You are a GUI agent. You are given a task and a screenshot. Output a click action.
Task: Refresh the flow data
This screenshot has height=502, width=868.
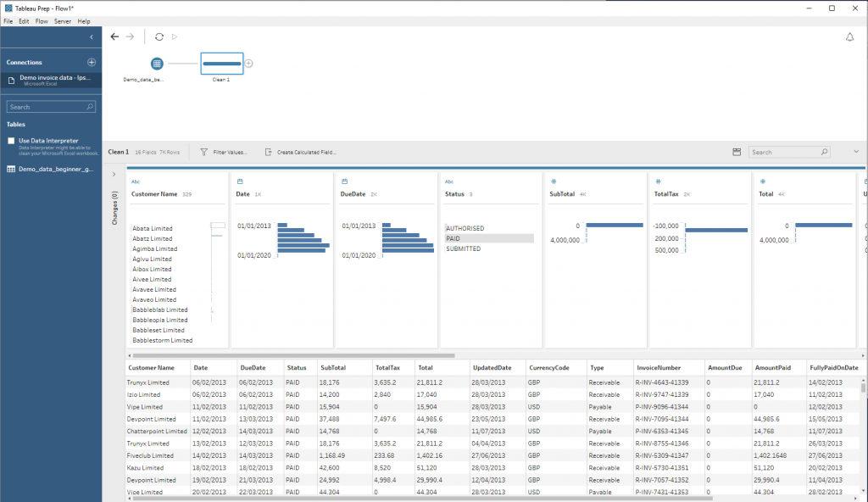159,36
